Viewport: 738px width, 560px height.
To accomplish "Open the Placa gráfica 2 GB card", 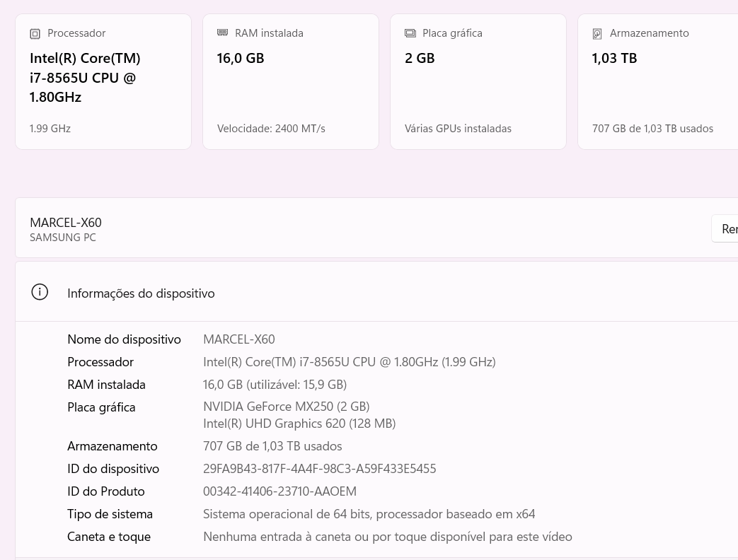I will (x=478, y=81).
